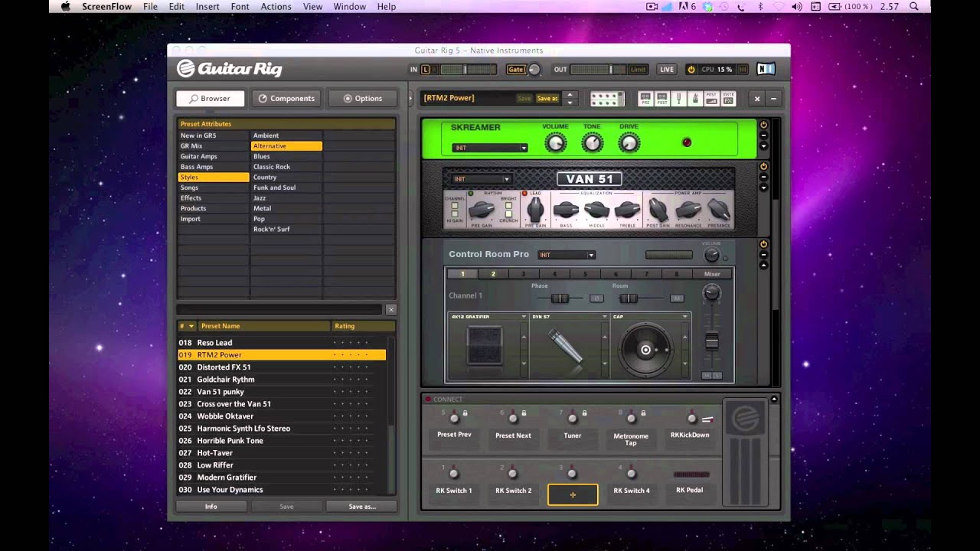Toggle the CPU power button in header
The image size is (980, 551).
691,69
